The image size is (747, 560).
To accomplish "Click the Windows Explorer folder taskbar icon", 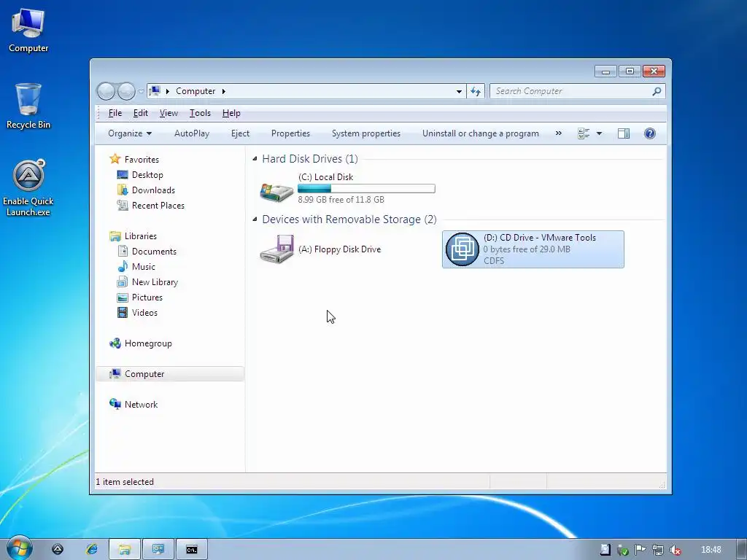I will click(x=124, y=550).
